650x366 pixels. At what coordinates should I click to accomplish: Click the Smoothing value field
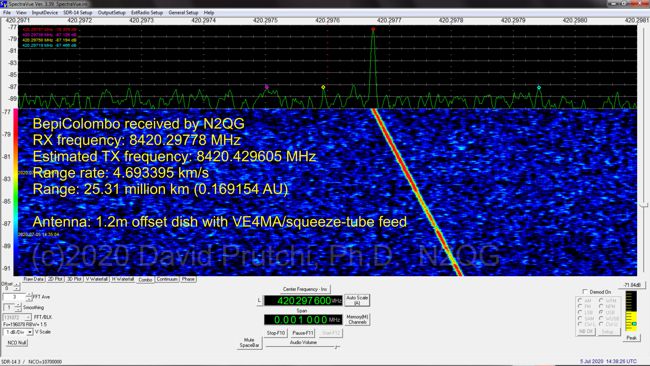point(9,308)
